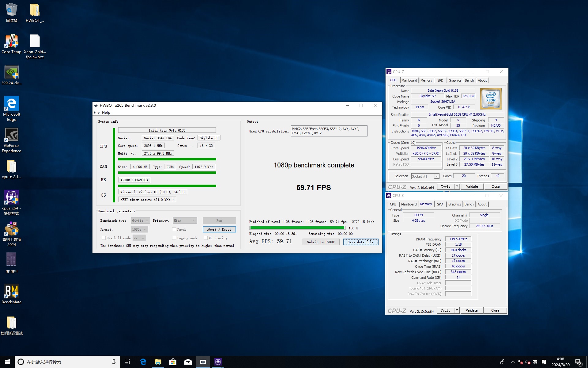Open the Recycle Bin desktop icon
The image size is (588, 368).
point(11,12)
